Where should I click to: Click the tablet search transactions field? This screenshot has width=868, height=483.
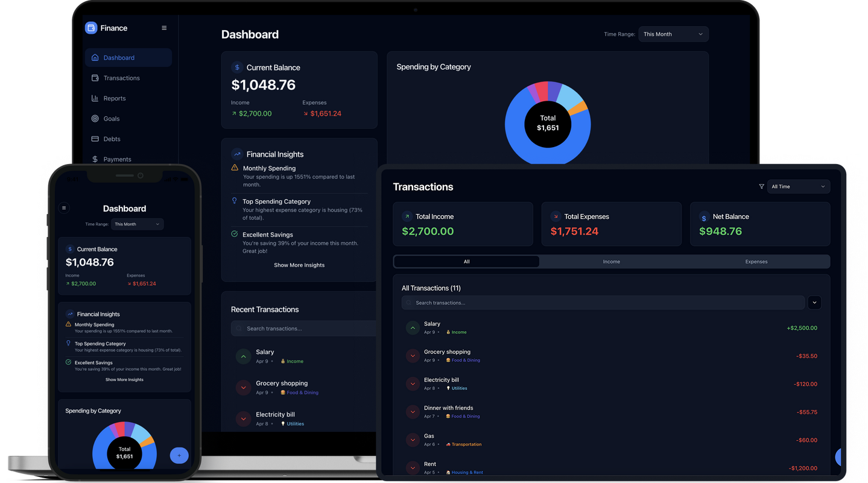[x=603, y=303]
